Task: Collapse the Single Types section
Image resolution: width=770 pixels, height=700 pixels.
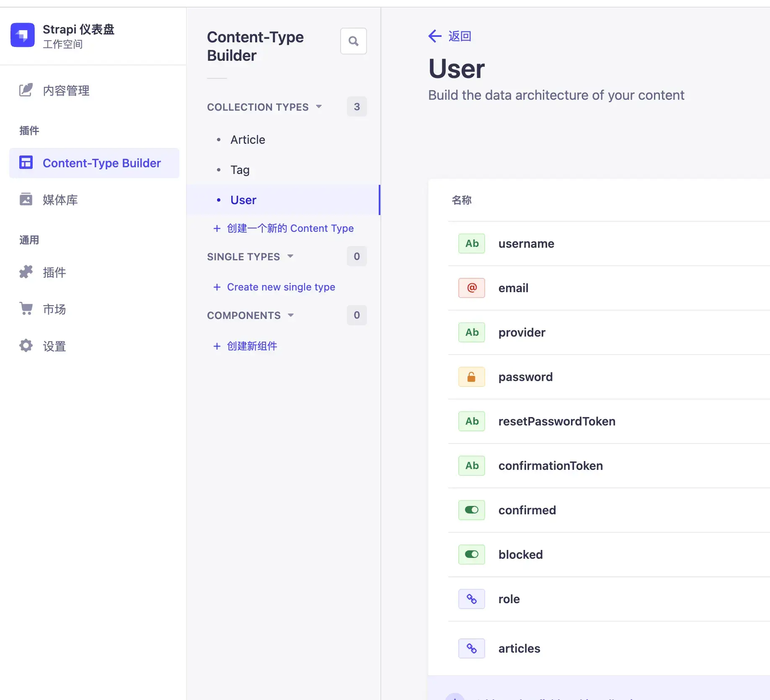Action: (290, 257)
